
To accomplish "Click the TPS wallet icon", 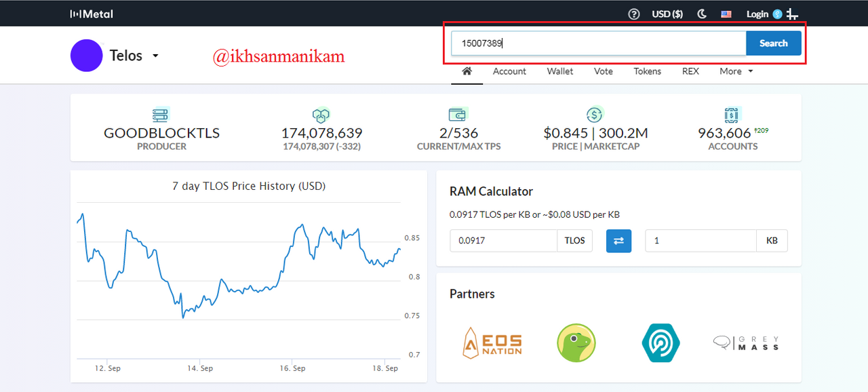I will point(458,115).
